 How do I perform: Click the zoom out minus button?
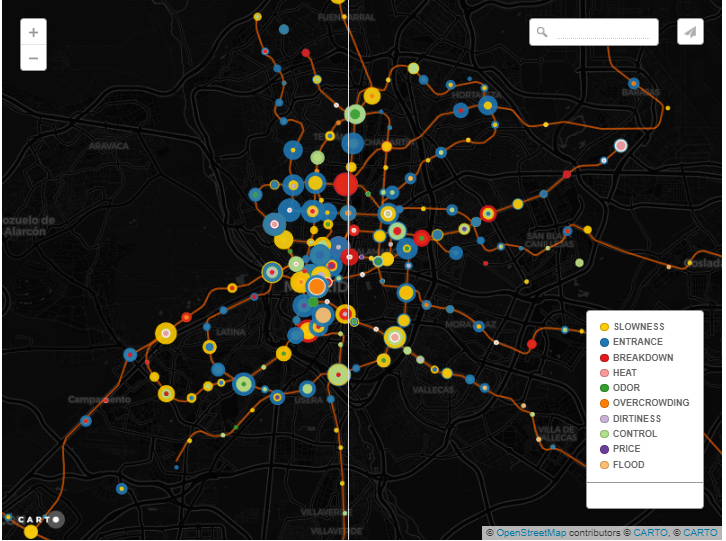[x=33, y=58]
